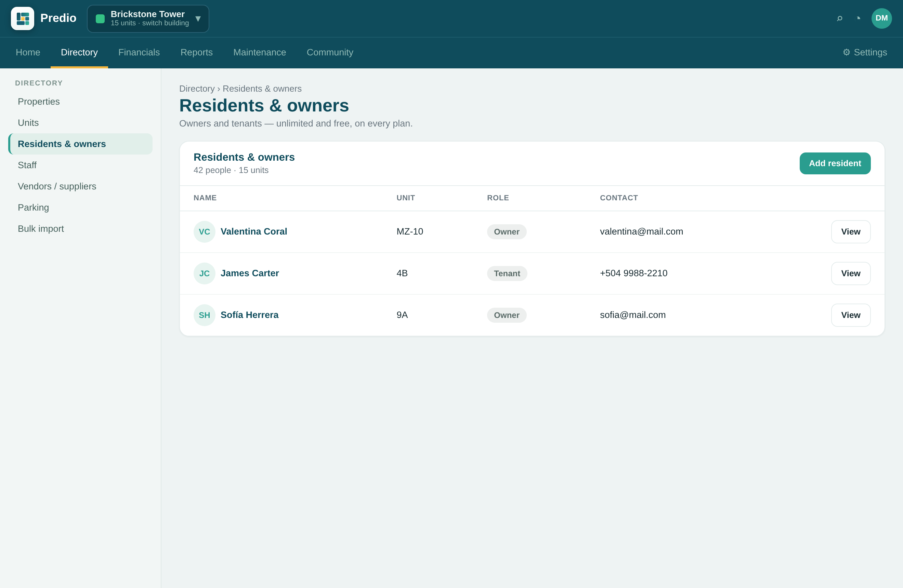Screen dimensions: 903x588
Task: Click the Predio logo icon
Action: (x=22, y=18)
